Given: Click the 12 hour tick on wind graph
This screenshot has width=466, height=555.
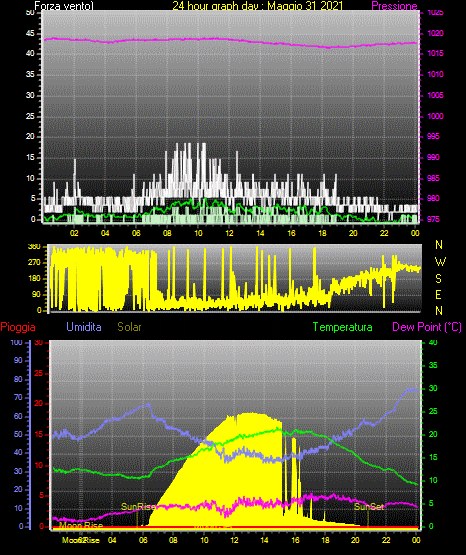Looking at the screenshot, I should (x=229, y=233).
